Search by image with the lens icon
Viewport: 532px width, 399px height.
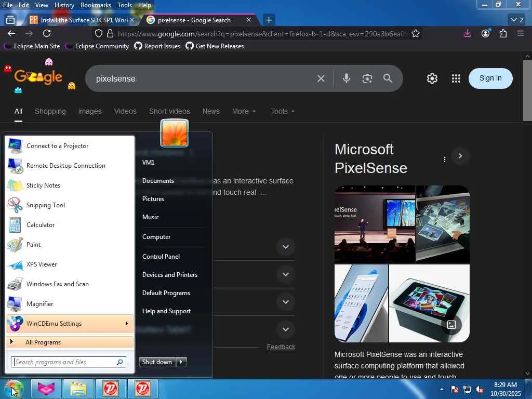click(367, 79)
